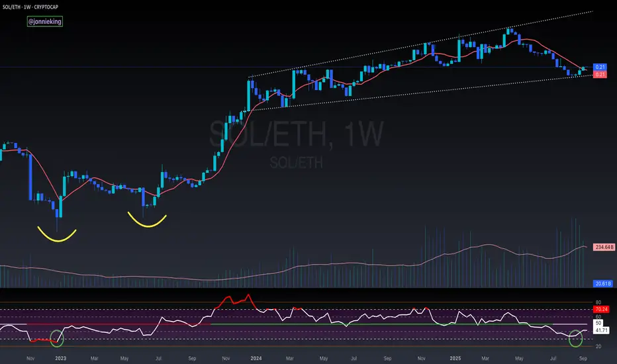This screenshot has height=364, width=617.
Task: Select the green circle near 2023 on RSI
Action: tap(57, 338)
